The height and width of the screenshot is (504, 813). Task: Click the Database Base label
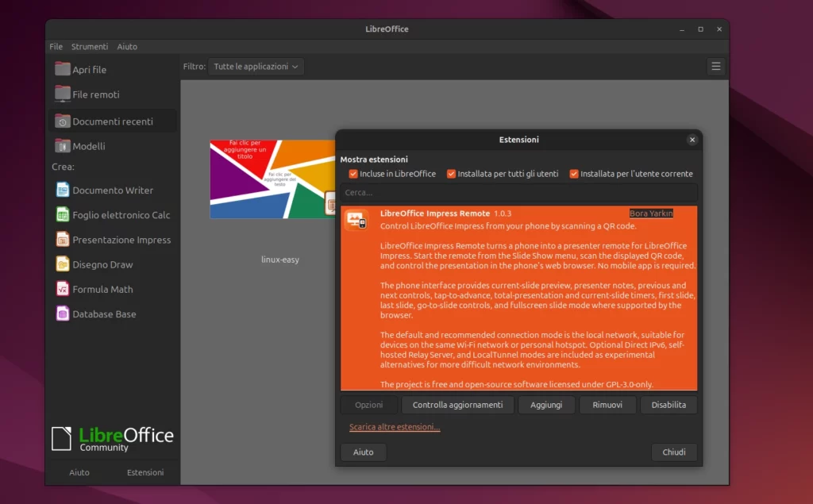tap(104, 314)
